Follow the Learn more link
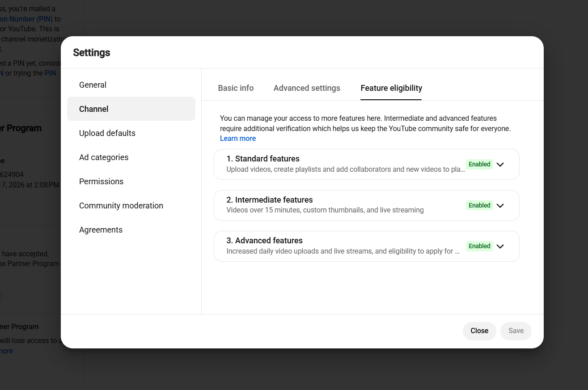The image size is (588, 390). (238, 139)
